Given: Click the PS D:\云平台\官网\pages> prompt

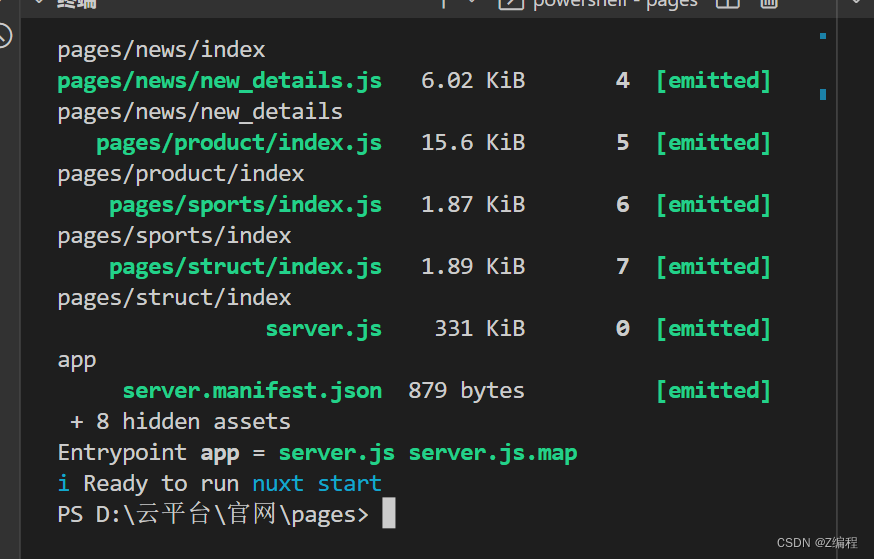Looking at the screenshot, I should pyautogui.click(x=213, y=514).
